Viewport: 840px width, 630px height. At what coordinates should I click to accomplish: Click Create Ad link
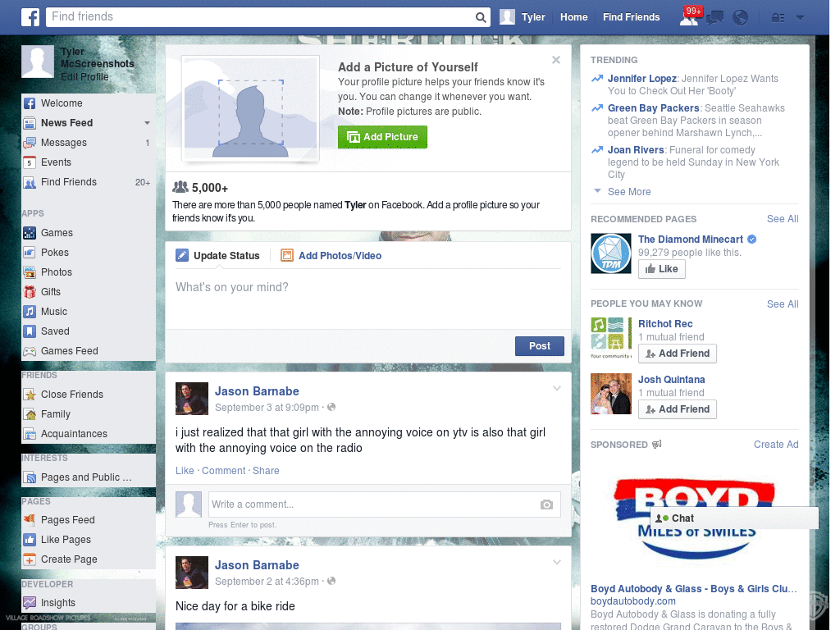[x=776, y=445]
